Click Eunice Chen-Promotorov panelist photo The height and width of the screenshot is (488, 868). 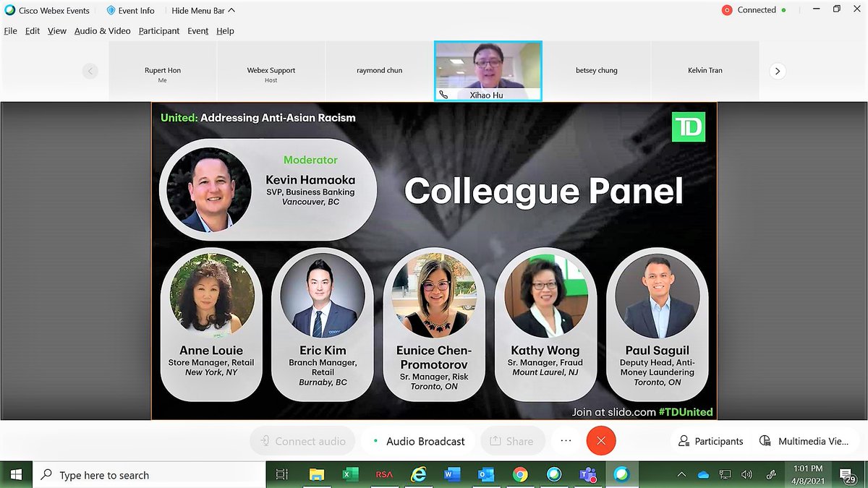(x=434, y=294)
